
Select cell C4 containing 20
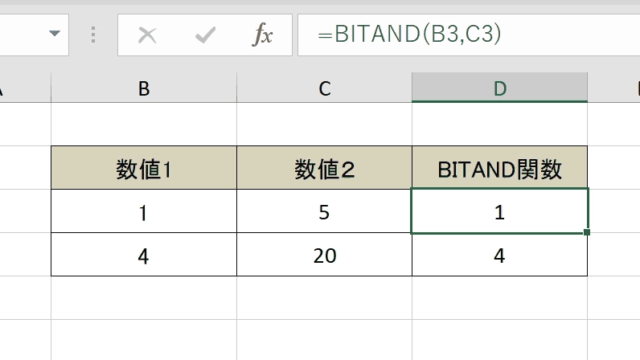[324, 255]
